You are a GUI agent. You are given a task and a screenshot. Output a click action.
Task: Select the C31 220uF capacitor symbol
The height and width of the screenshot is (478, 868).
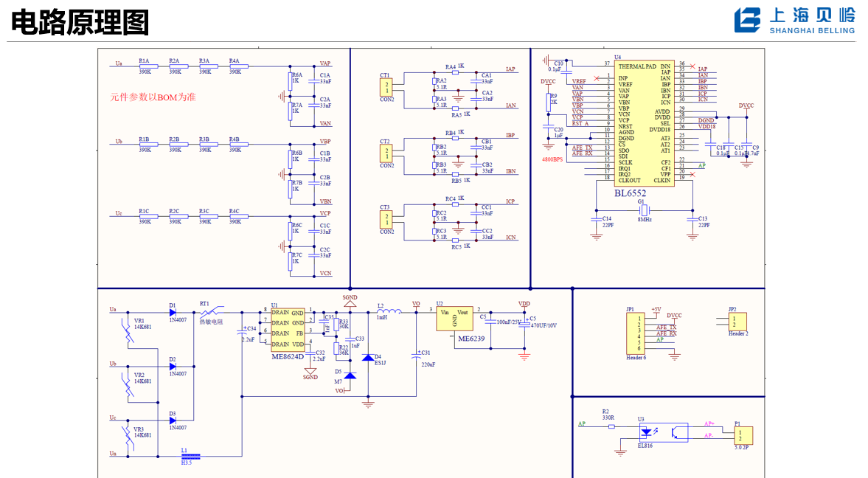416,356
